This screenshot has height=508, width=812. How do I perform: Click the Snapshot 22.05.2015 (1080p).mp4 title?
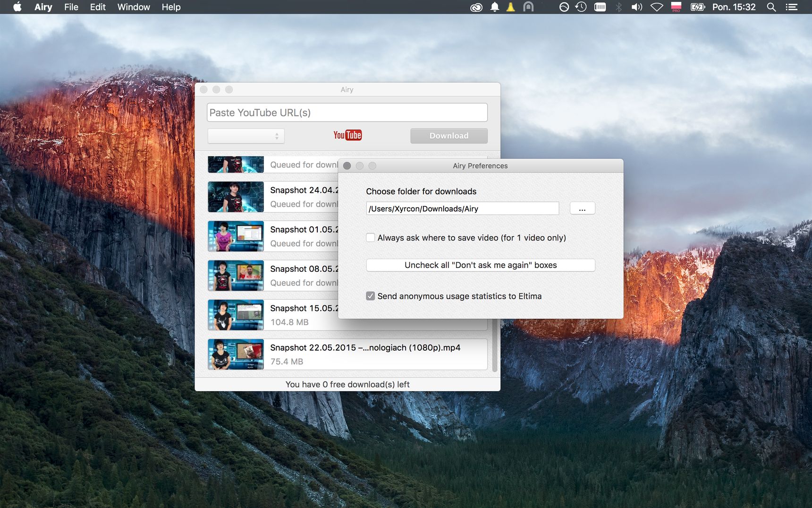pos(365,347)
